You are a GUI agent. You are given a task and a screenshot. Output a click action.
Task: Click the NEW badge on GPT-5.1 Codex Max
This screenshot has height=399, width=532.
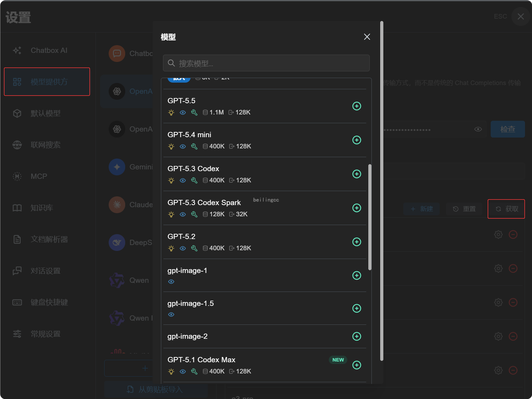click(338, 360)
